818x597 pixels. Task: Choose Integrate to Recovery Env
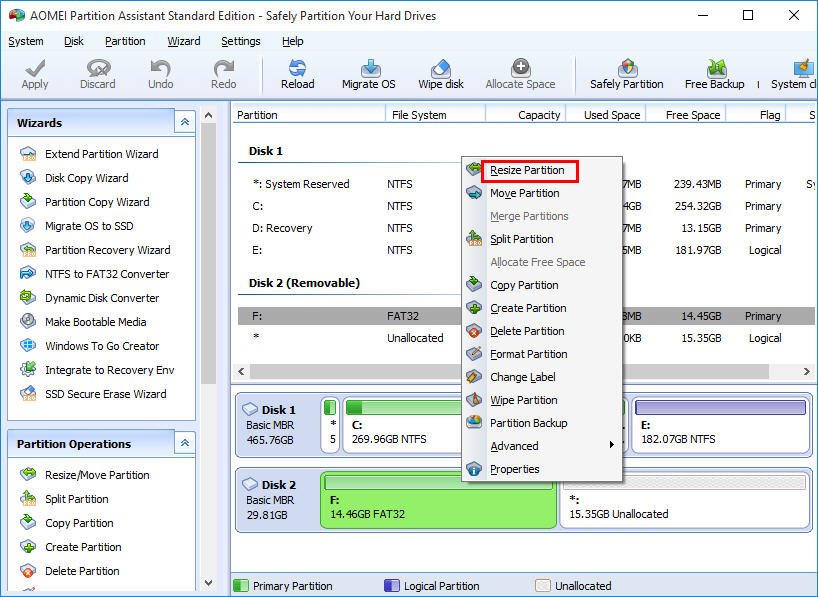pos(97,370)
